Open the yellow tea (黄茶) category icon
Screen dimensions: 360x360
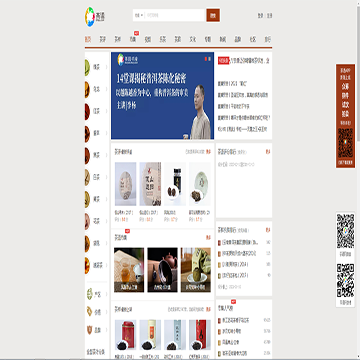[x=87, y=199]
